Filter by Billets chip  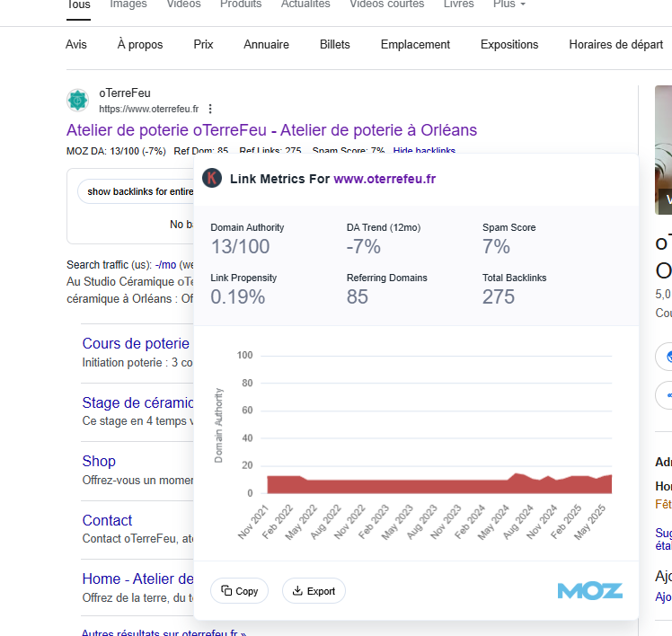point(335,45)
